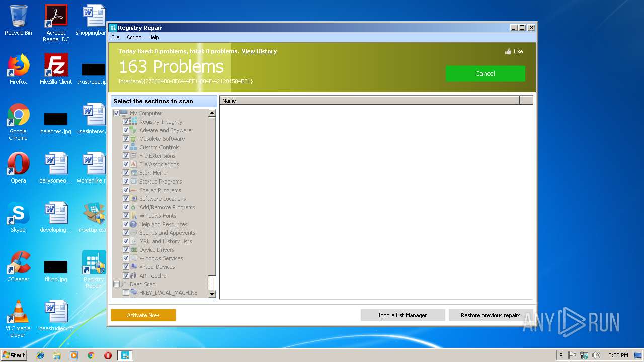Open the Ignore List Manager
644x362 pixels.
(x=403, y=315)
